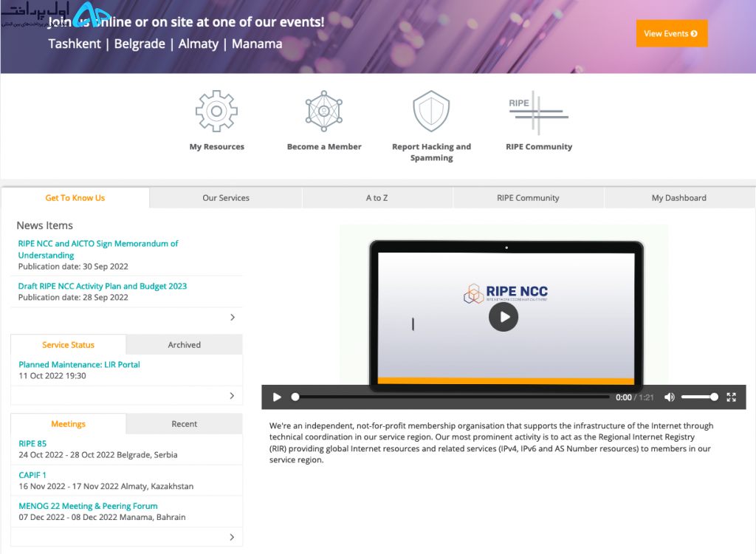The width and height of the screenshot is (756, 554).
Task: Click '16 Nov 2022 - 17 Nov 2022 Almaty, Kazakhstan' text
Action: (106, 486)
